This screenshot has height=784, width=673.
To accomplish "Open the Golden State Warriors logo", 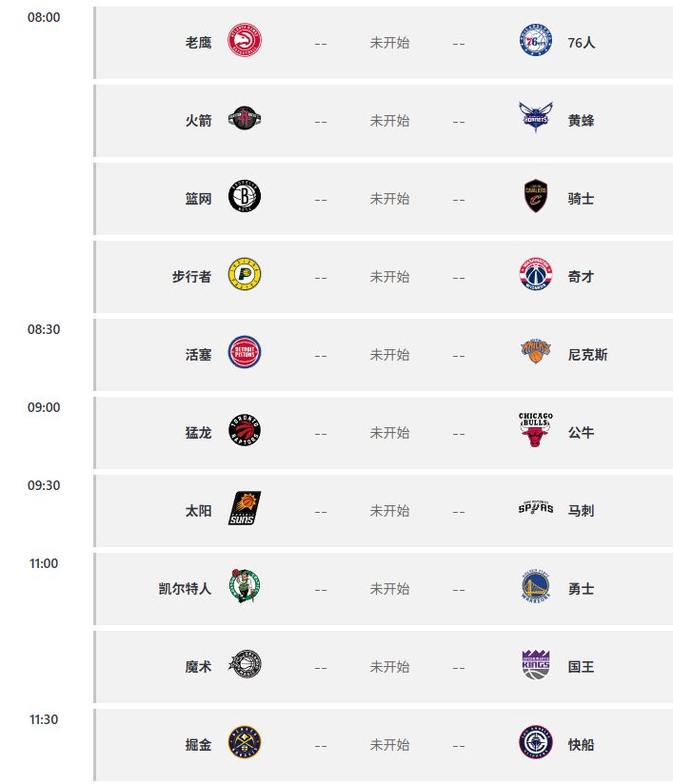I will pos(535,588).
